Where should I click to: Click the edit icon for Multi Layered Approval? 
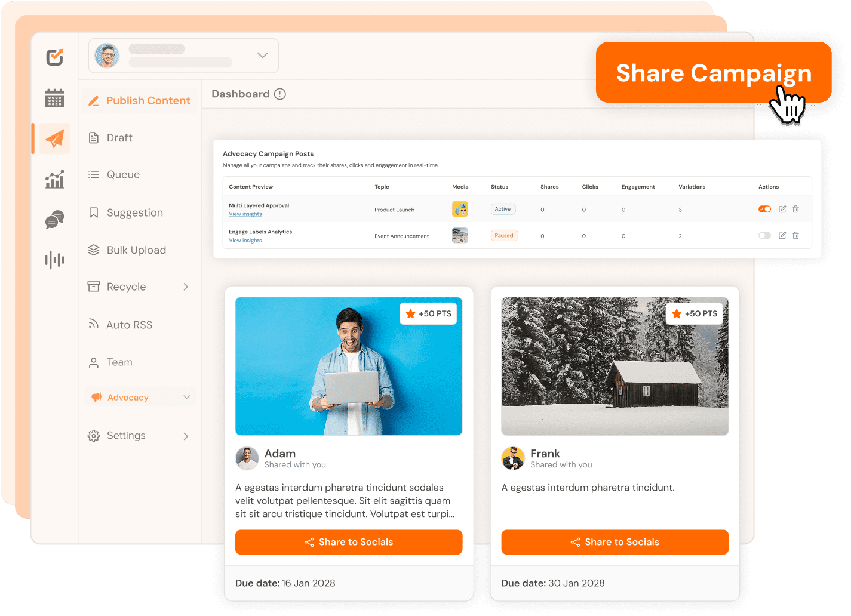782,209
